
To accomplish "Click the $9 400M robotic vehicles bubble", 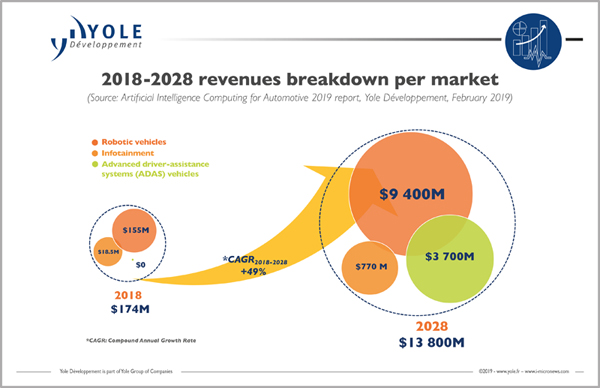I will tap(411, 194).
